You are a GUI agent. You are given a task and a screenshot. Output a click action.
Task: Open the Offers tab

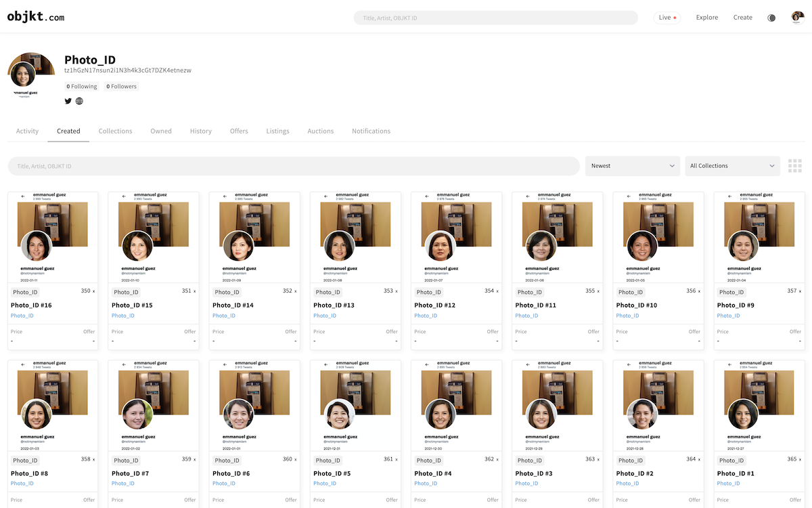coord(239,131)
